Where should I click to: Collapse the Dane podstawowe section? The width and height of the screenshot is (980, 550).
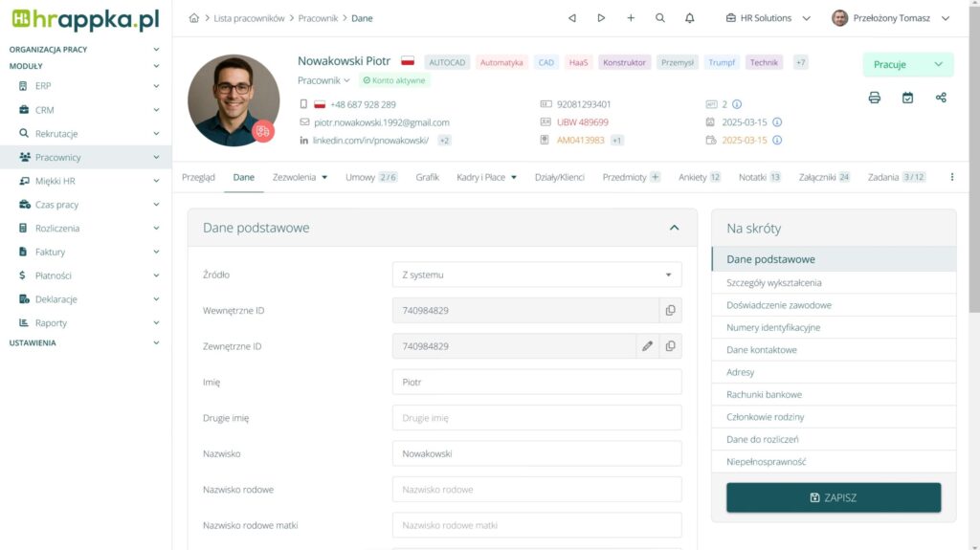(674, 228)
